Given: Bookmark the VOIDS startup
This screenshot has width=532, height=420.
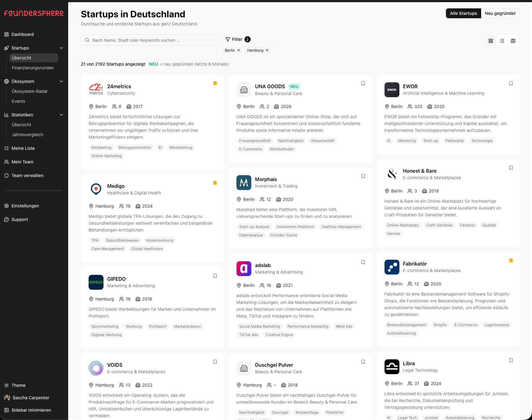Looking at the screenshot, I should (215, 362).
